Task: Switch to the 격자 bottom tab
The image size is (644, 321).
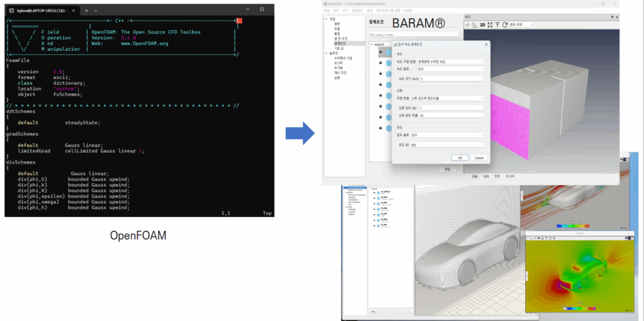Action: pyautogui.click(x=486, y=176)
